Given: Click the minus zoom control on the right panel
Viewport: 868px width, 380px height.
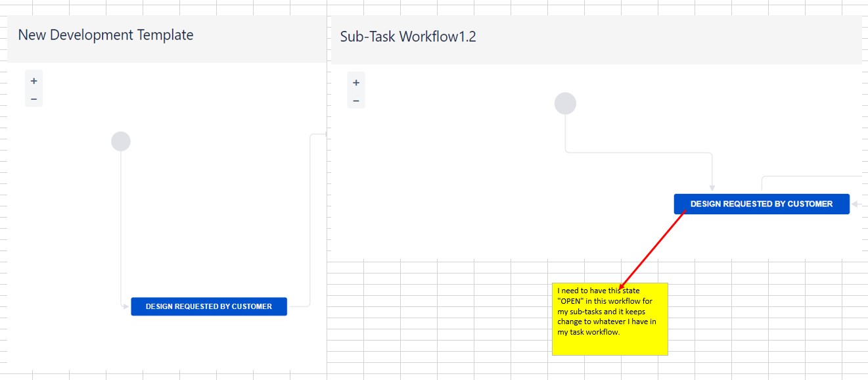Looking at the screenshot, I should pyautogui.click(x=356, y=101).
